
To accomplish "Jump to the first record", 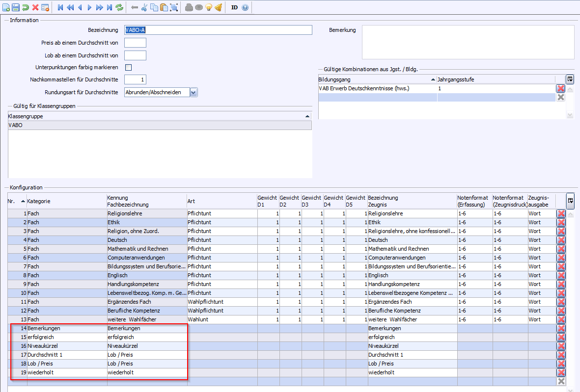I will point(60,7).
